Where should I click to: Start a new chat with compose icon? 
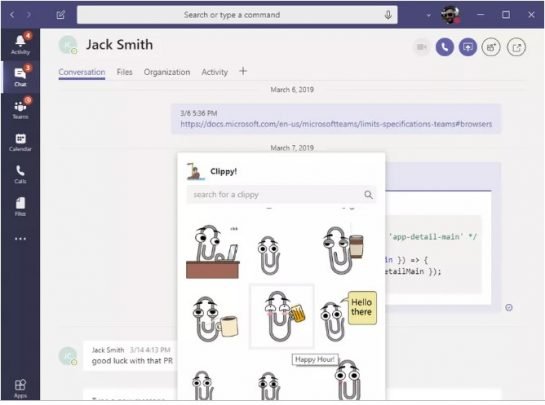(x=61, y=15)
